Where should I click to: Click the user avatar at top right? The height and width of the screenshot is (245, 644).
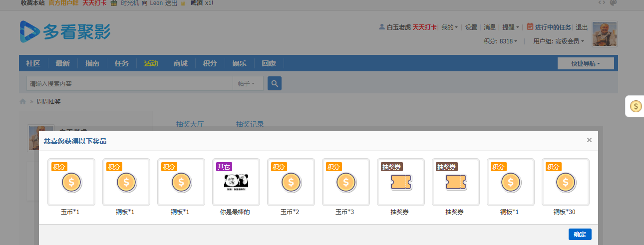pos(605,34)
